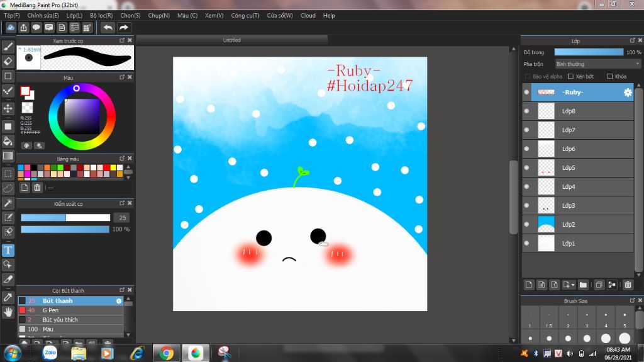Pick the yellow swatch in Bảng màu
644x362 pixels.
pos(113,167)
